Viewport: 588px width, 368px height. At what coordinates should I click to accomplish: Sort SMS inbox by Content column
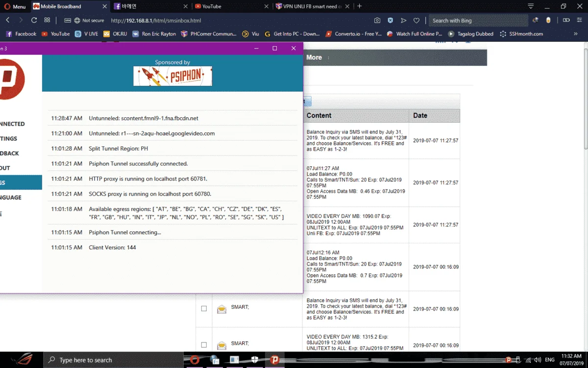tap(356, 115)
